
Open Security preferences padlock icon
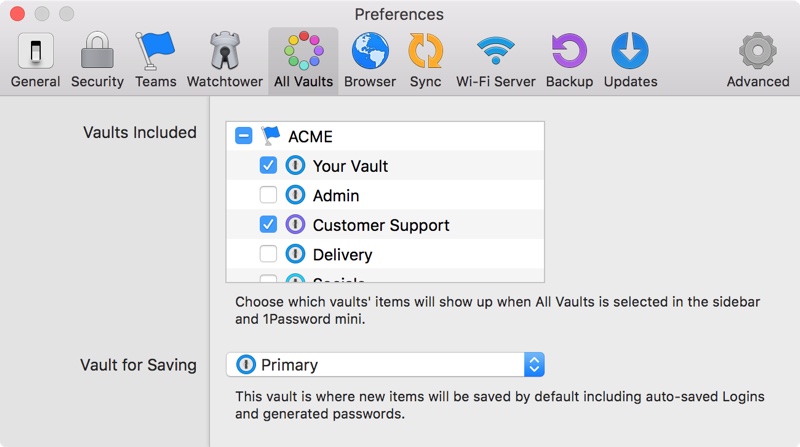tap(97, 60)
